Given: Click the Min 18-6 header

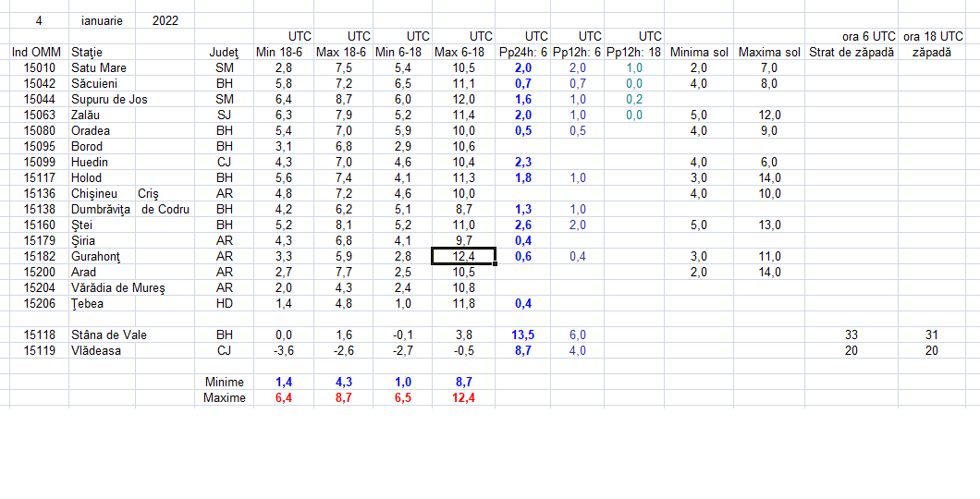Looking at the screenshot, I should point(279,53).
